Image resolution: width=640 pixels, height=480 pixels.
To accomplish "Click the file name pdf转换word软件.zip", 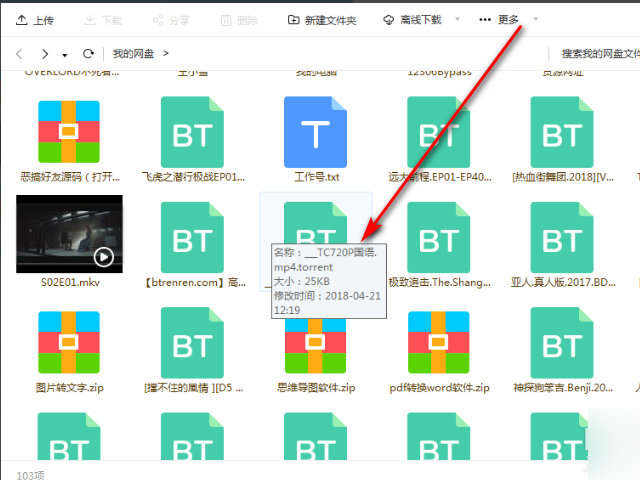I will [x=440, y=388].
